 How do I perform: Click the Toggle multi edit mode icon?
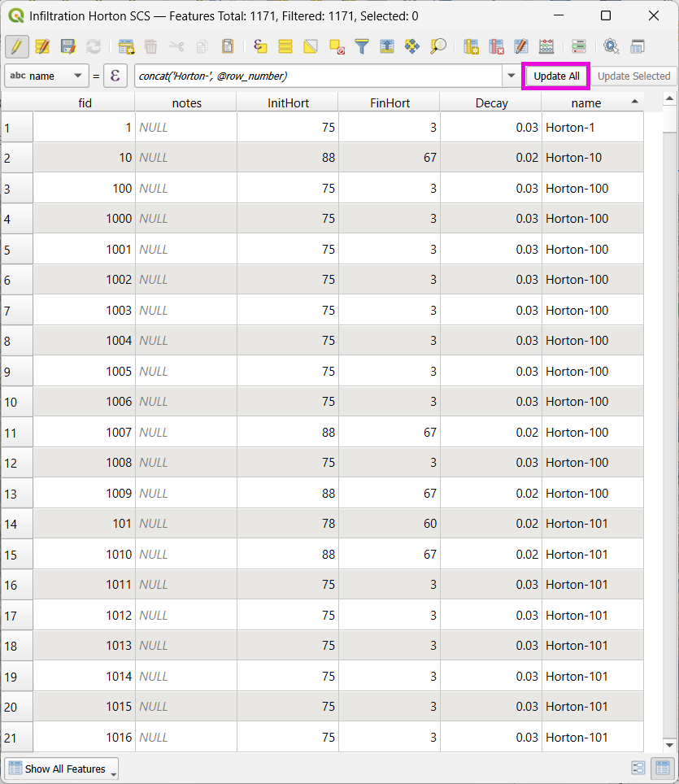(x=42, y=46)
